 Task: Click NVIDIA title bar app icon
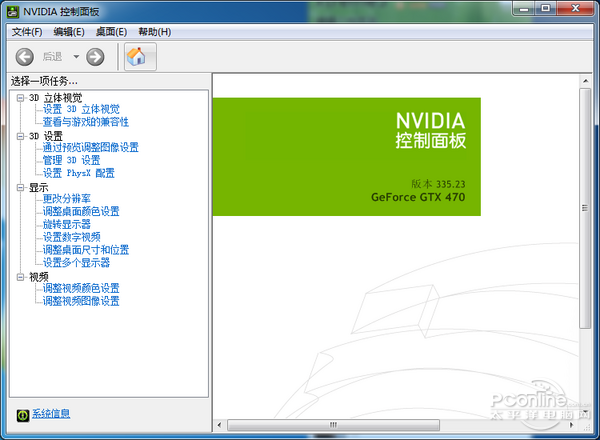[x=14, y=11]
